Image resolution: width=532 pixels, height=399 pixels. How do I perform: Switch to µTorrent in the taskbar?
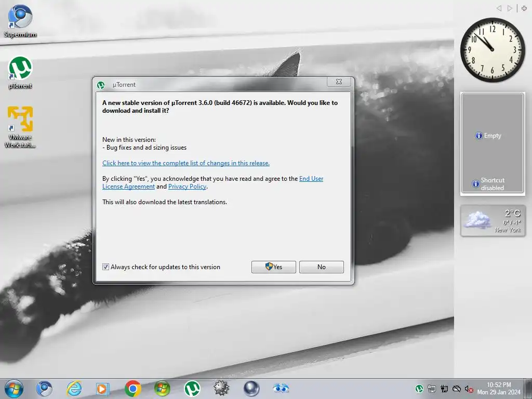pyautogui.click(x=192, y=389)
